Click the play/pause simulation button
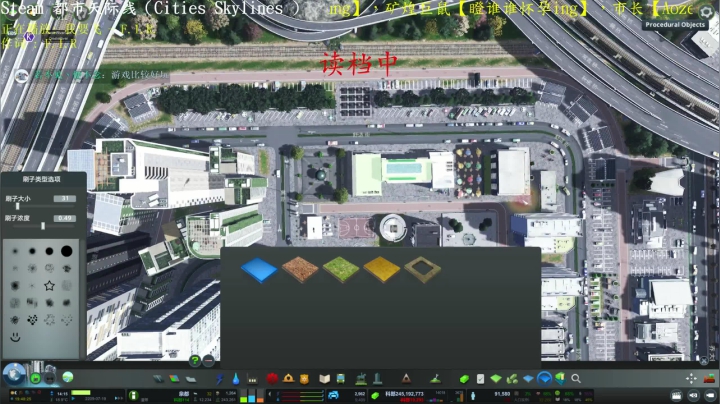This screenshot has width=720, height=404. click(x=73, y=398)
